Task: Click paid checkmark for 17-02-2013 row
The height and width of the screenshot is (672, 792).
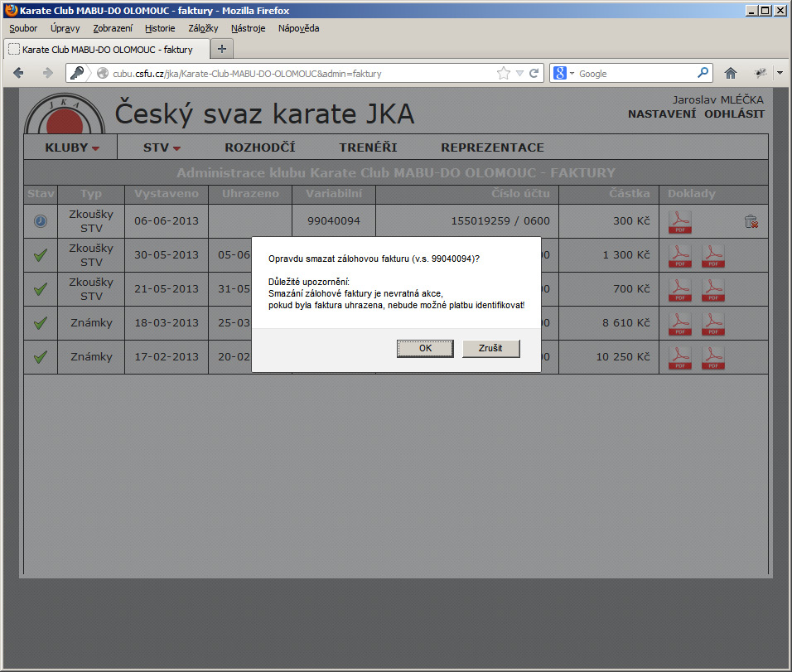Action: (41, 357)
